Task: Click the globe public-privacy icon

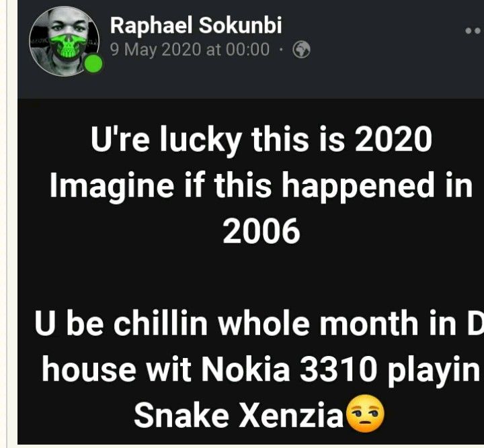Action: pos(301,50)
